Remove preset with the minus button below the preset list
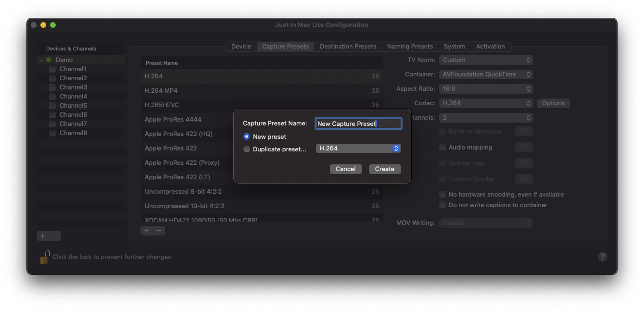 [x=159, y=231]
